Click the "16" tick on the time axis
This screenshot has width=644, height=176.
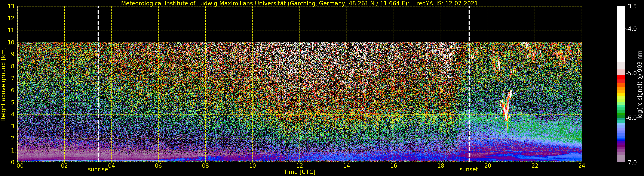tap(394, 166)
